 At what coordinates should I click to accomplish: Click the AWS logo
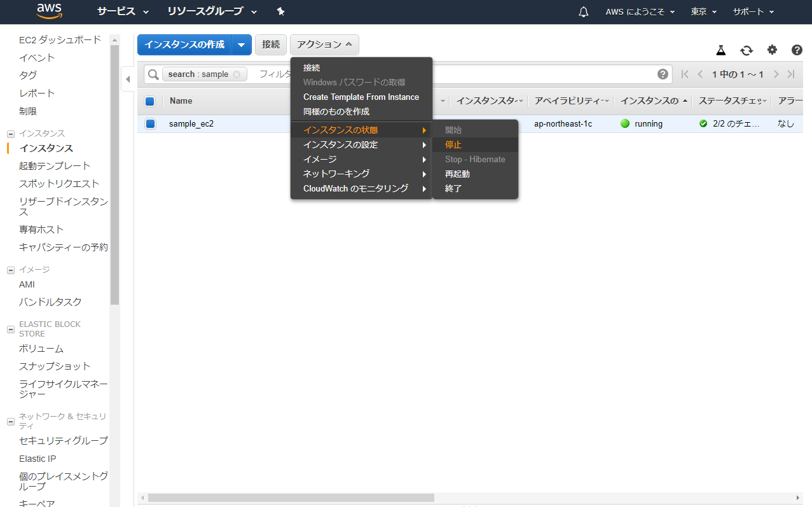click(48, 11)
